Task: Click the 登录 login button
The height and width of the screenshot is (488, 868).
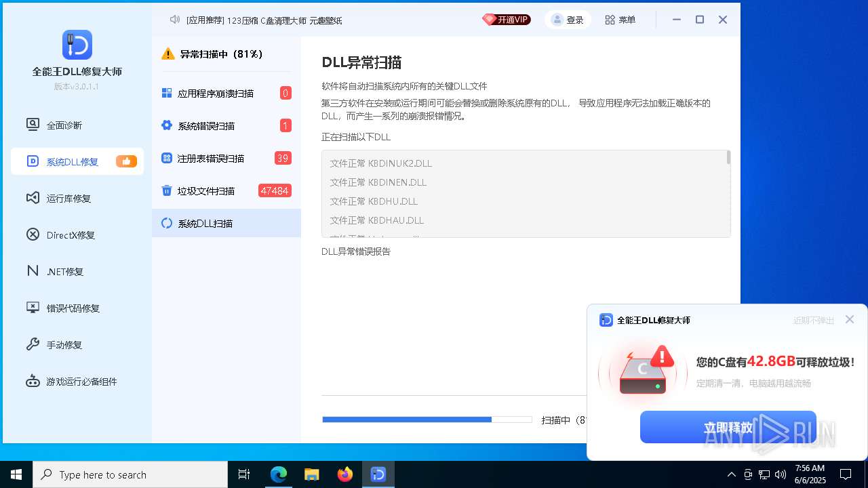Action: coord(568,20)
